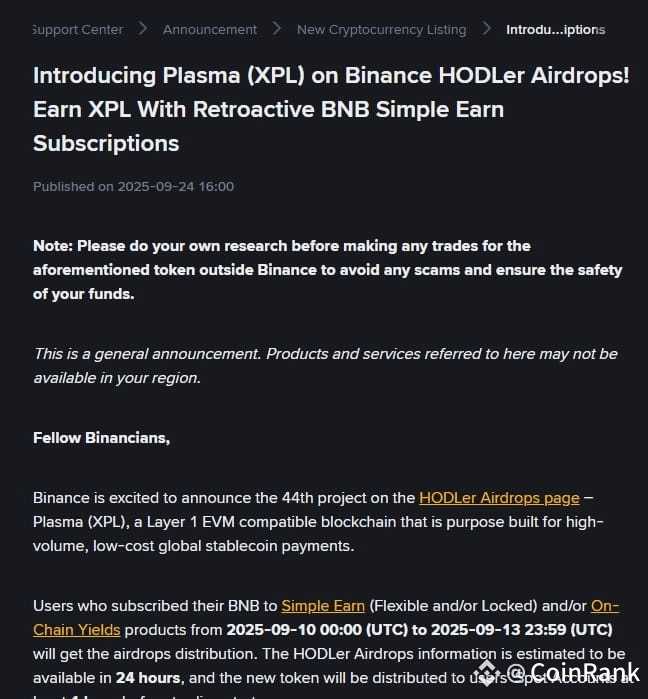Click the italic general announcement notice
Viewport: 648px width, 699px height.
[326, 366]
